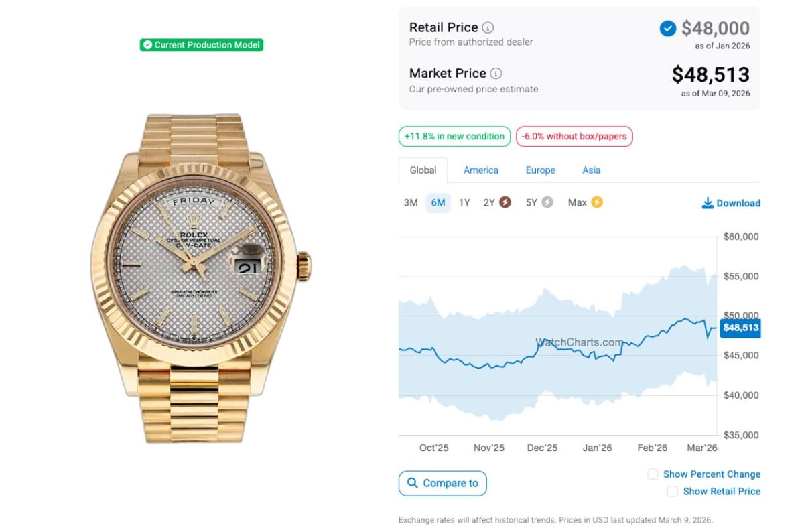Select the 1Y time range

tap(464, 202)
